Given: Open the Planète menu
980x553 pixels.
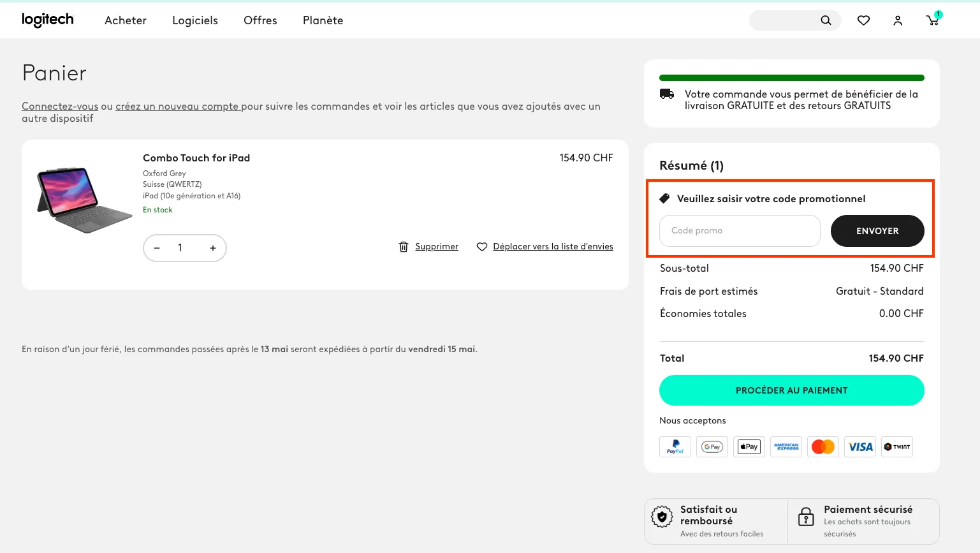Looking at the screenshot, I should (x=323, y=20).
